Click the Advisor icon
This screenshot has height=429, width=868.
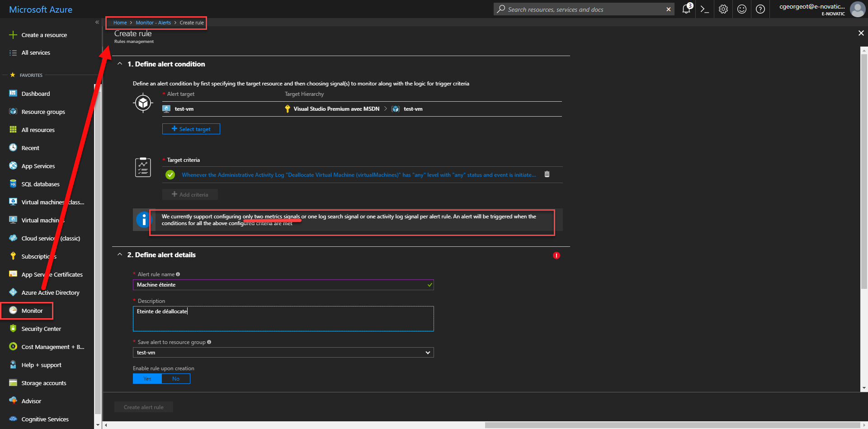pos(13,401)
